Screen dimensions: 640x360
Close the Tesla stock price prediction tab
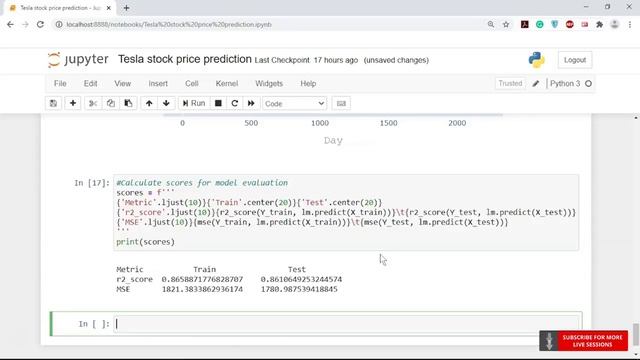coord(109,8)
